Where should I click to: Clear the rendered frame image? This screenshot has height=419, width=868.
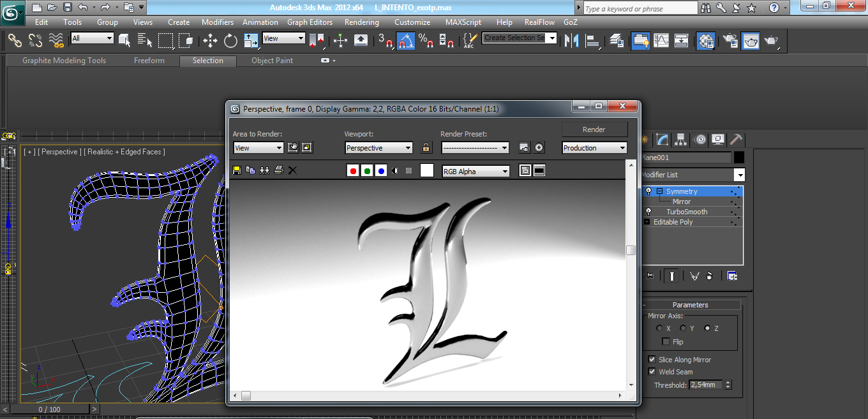coord(292,170)
